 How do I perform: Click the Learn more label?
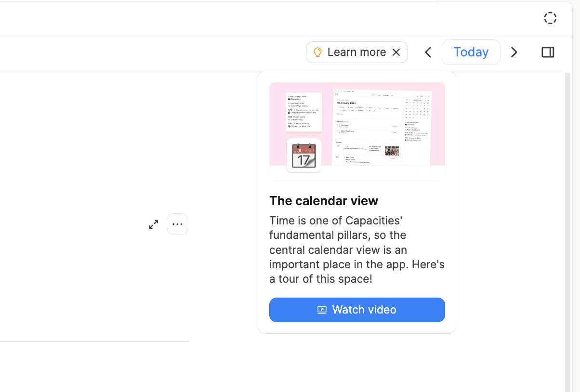click(356, 52)
